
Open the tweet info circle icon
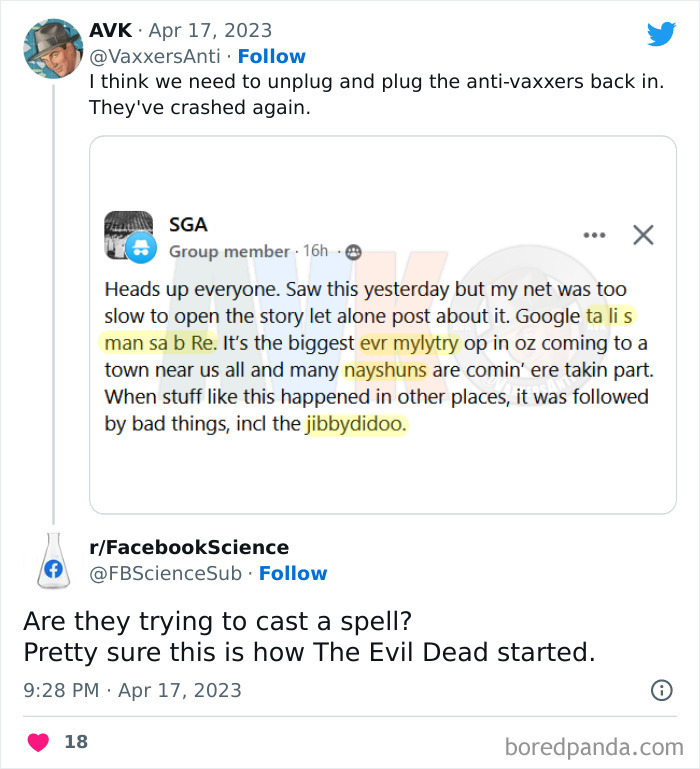click(x=661, y=690)
